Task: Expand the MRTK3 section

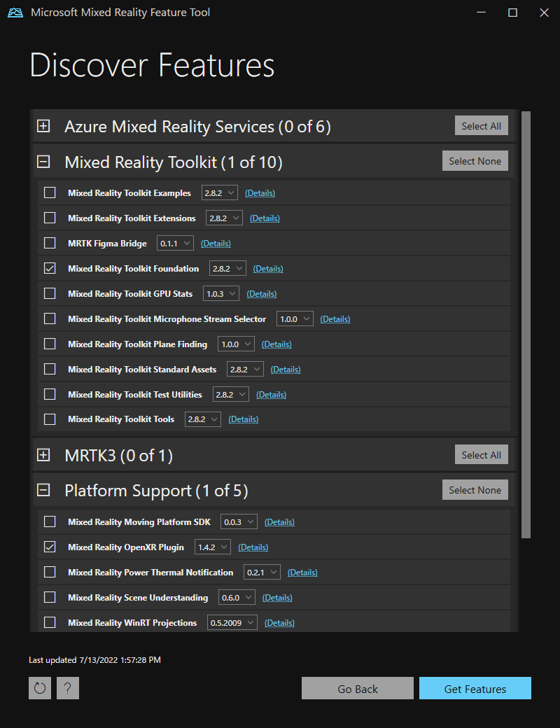Action: [x=43, y=456]
